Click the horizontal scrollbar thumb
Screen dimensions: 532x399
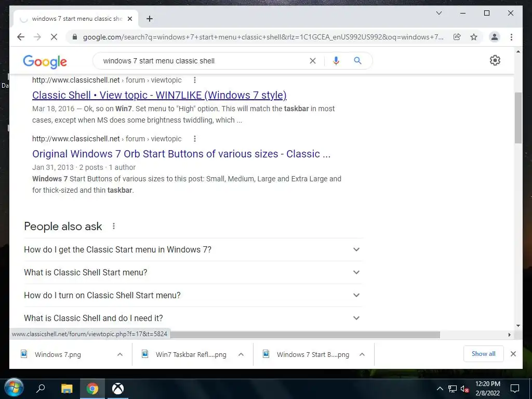[x=305, y=335]
